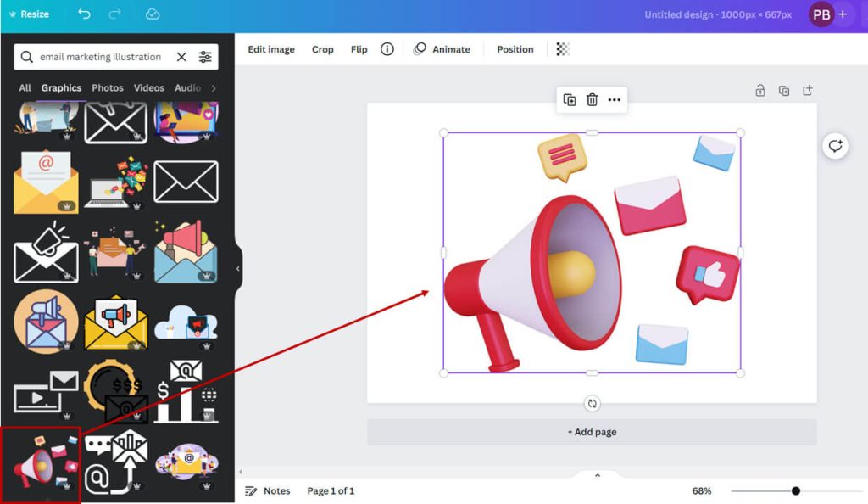Click the duplicate page icon above canvas
868x504 pixels.
pos(783,90)
